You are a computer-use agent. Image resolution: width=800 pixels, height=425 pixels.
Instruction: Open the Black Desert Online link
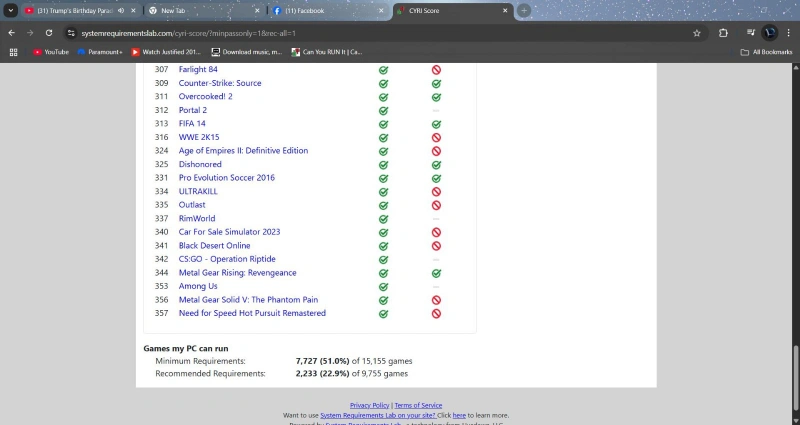coord(214,245)
